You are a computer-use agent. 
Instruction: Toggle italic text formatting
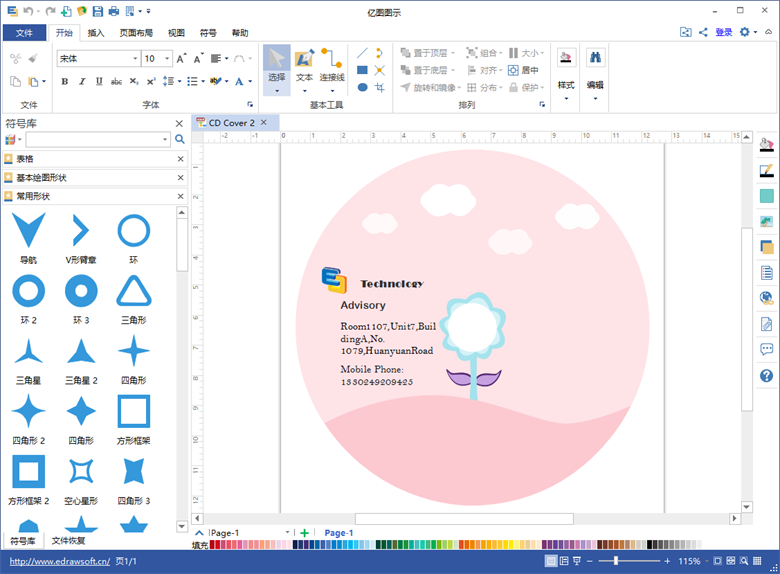pyautogui.click(x=82, y=81)
